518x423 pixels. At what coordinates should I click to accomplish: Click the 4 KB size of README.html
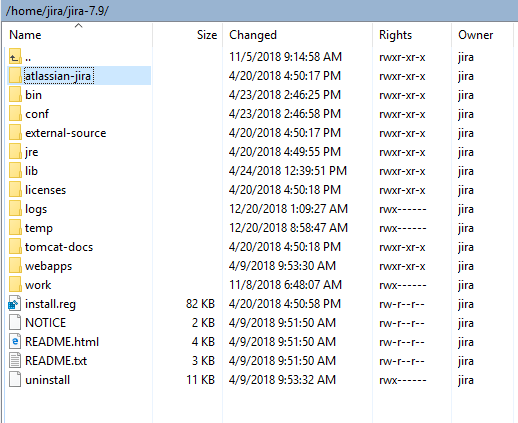click(x=203, y=342)
